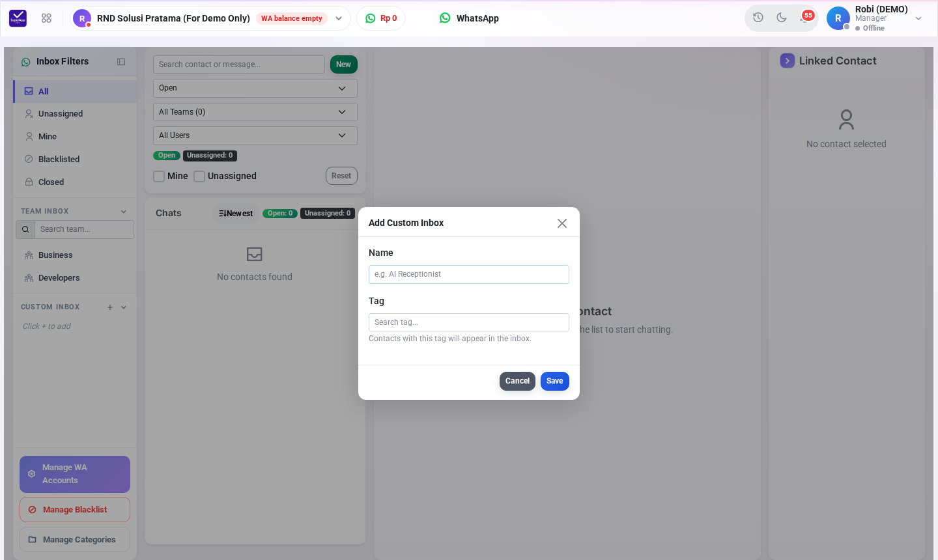Click the Manage Blacklist ban icon
Screen dimensions: 938x560
point(32,510)
